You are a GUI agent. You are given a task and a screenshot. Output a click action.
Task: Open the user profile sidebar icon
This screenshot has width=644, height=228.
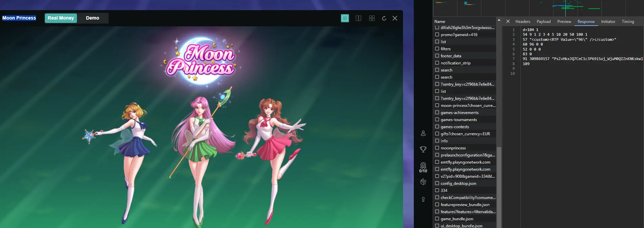pyautogui.click(x=423, y=134)
